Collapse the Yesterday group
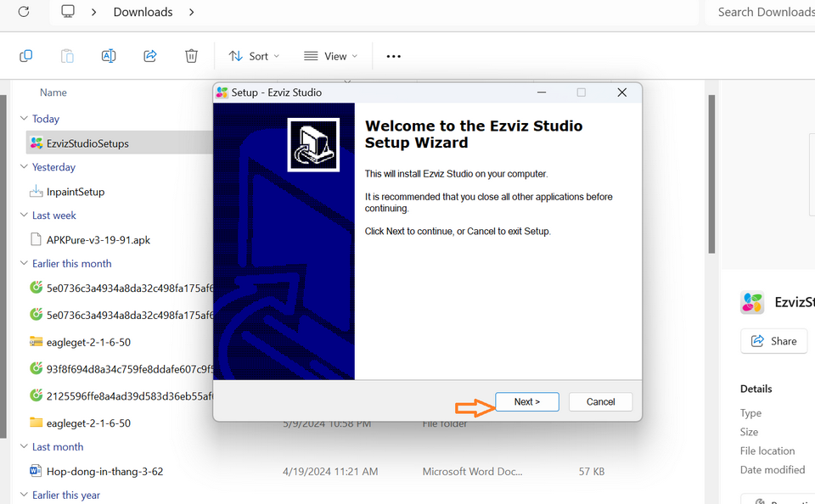Image resolution: width=815 pixels, height=504 pixels. click(24, 167)
